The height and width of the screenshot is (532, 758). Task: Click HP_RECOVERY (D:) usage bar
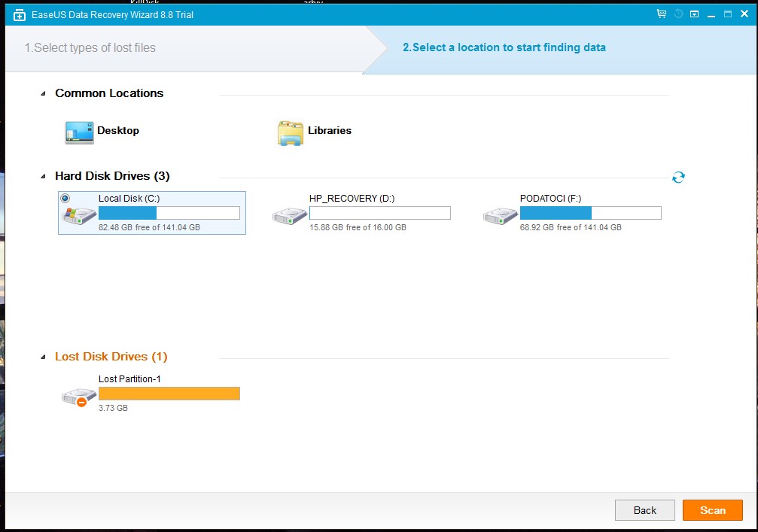point(380,213)
